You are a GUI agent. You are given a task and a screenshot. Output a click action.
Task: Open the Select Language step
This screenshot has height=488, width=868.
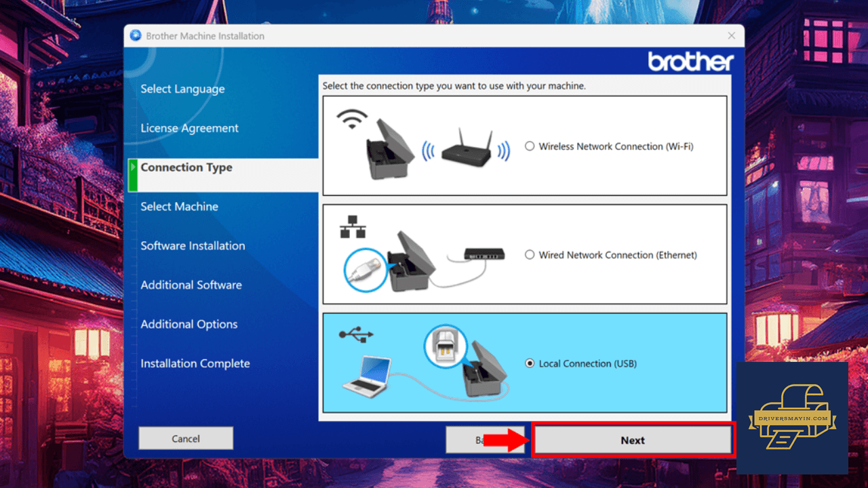182,89
